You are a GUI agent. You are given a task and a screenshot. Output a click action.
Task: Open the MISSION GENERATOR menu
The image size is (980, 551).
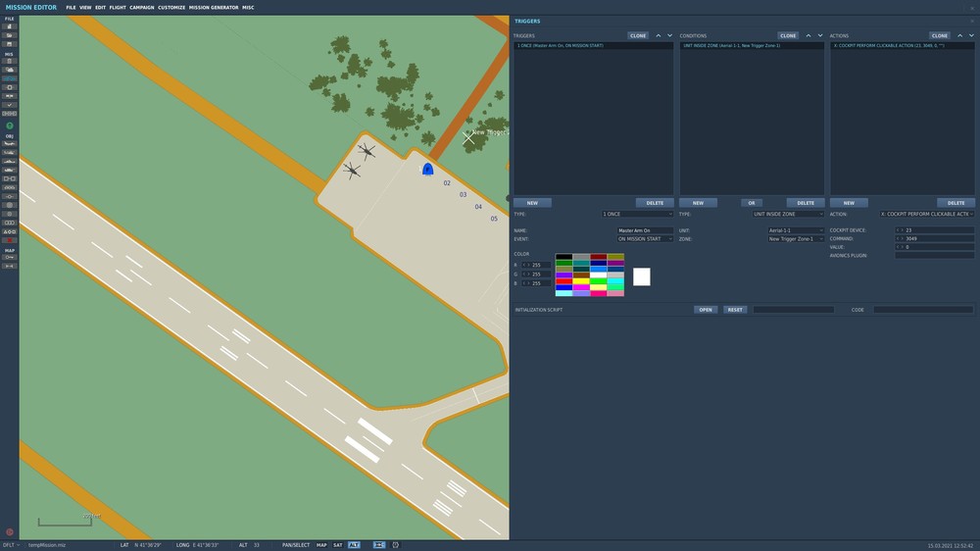(214, 7)
